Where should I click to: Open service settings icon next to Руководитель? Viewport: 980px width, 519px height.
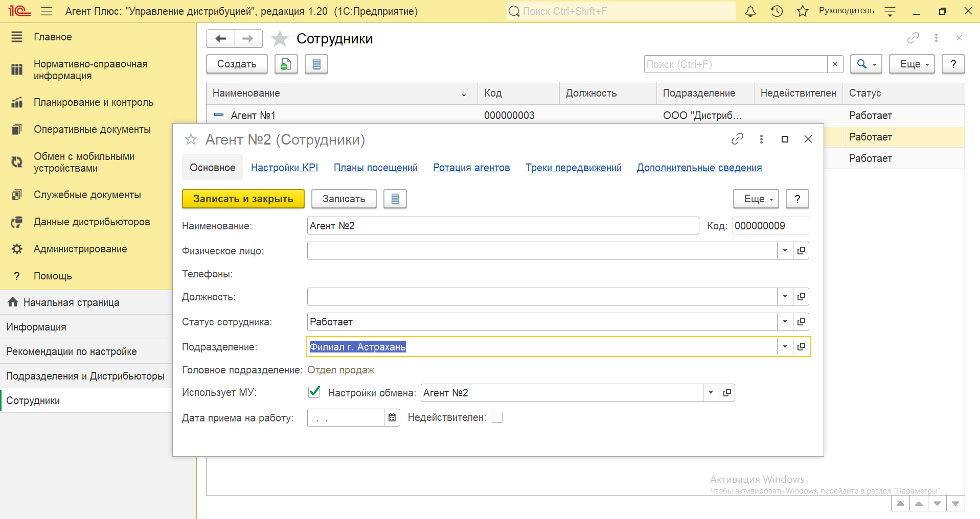pyautogui.click(x=890, y=11)
